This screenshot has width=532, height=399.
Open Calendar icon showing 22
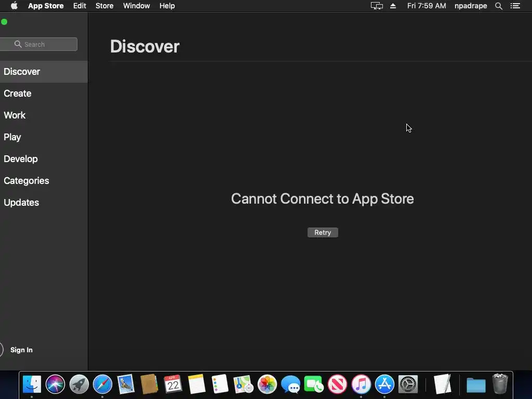tap(173, 384)
